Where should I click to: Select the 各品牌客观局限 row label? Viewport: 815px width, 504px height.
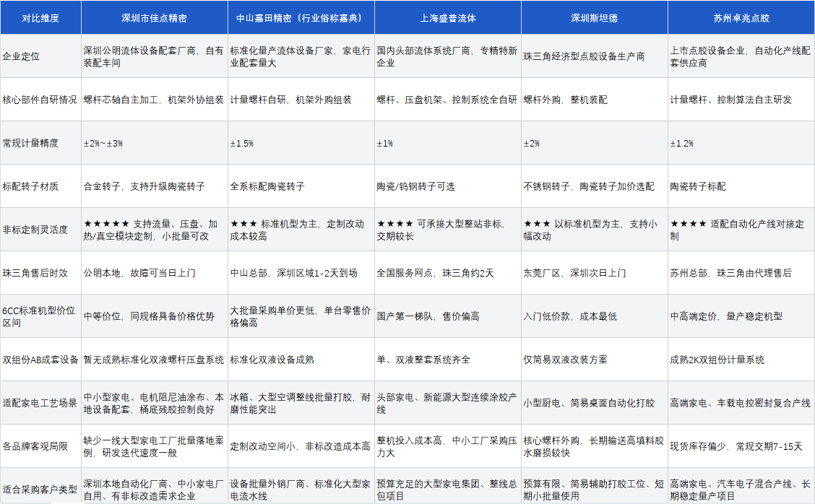click(x=40, y=446)
